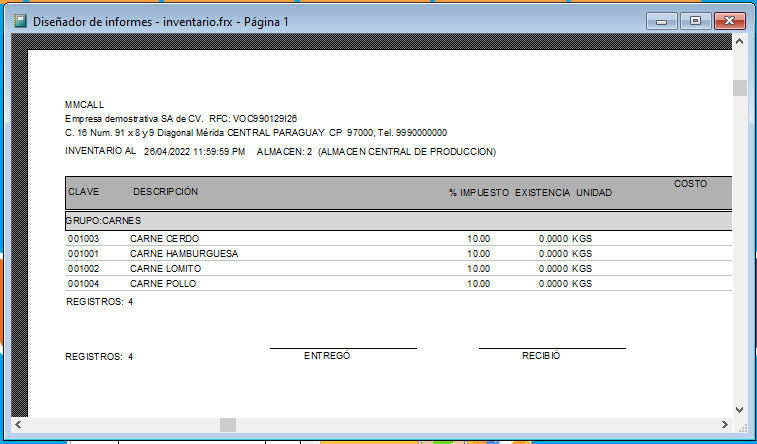The image size is (757, 444).
Task: Click the 10.00 tax value for CARNE CERDO
Action: [x=478, y=238]
